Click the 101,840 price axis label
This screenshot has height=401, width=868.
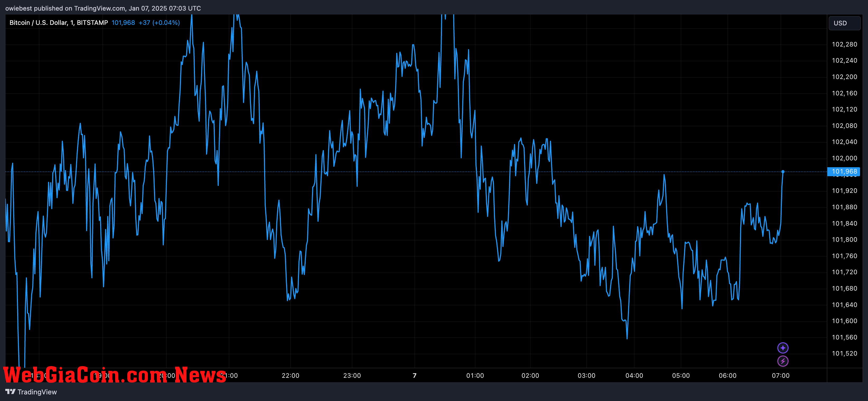[x=844, y=223]
